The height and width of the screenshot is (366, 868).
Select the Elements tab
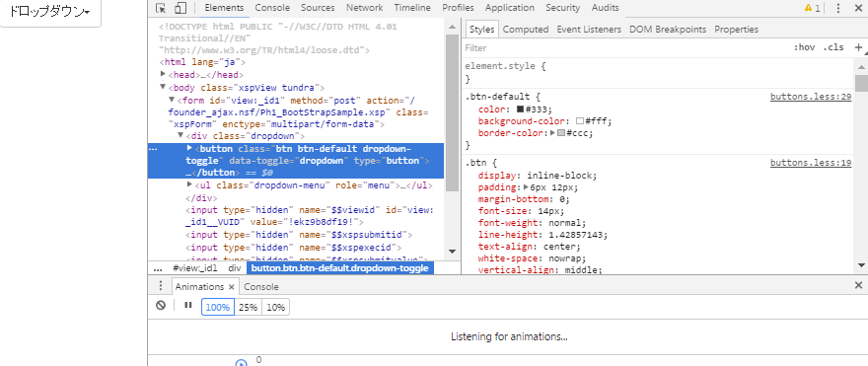pyautogui.click(x=224, y=8)
